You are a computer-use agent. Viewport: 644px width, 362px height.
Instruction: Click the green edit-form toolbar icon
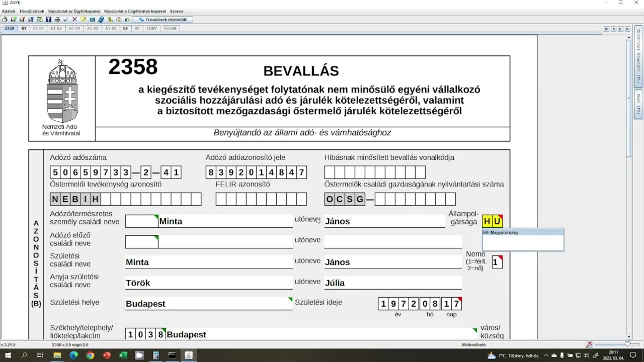[x=40, y=20]
